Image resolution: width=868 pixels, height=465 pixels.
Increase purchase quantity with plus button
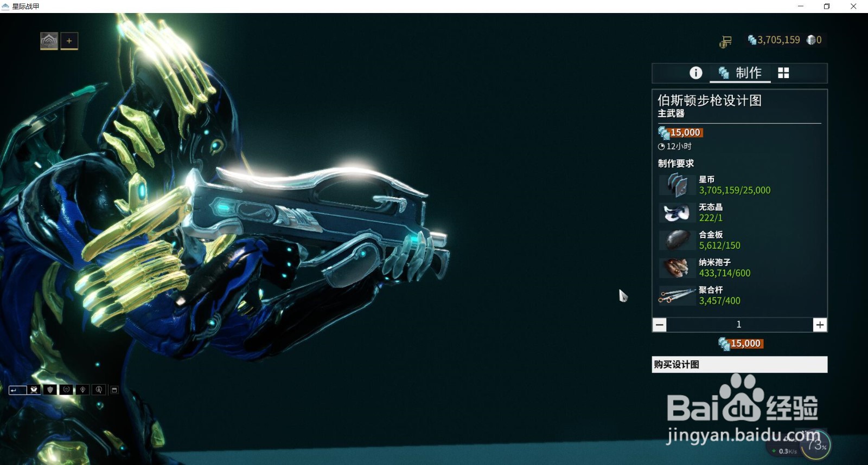point(820,325)
